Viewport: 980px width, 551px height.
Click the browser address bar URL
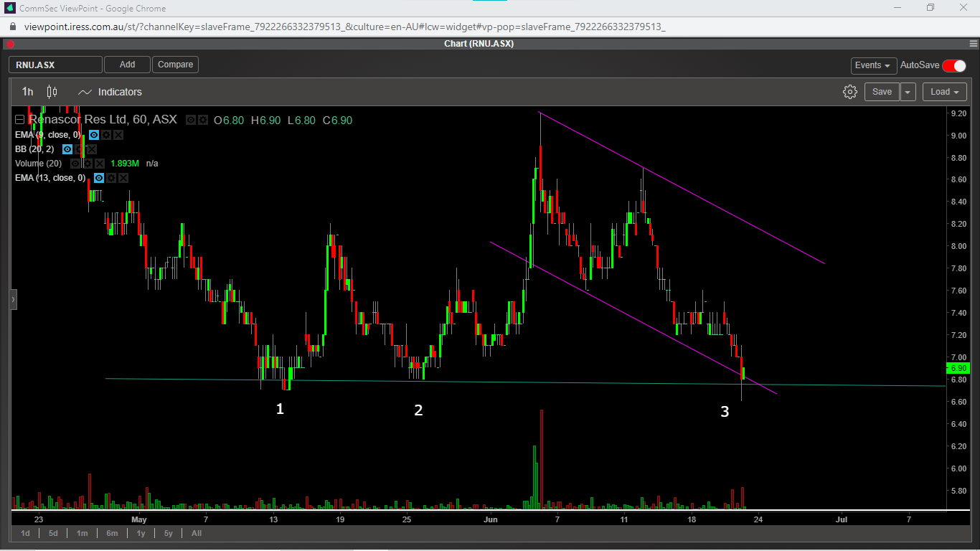(344, 27)
